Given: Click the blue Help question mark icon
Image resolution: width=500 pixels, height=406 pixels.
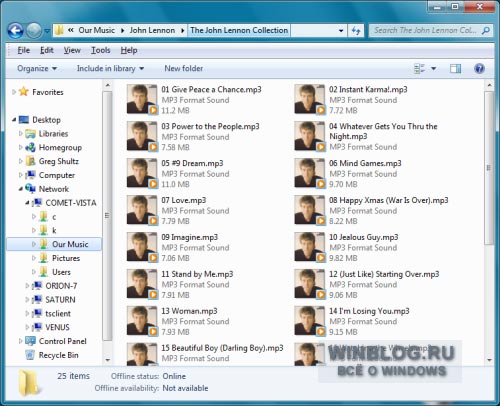Looking at the screenshot, I should coord(479,69).
